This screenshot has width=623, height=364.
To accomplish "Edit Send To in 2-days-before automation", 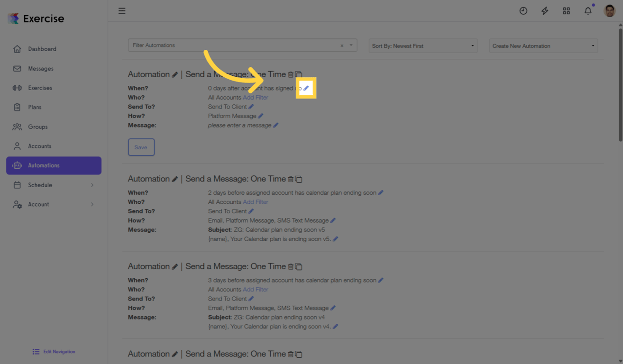I will click(251, 211).
